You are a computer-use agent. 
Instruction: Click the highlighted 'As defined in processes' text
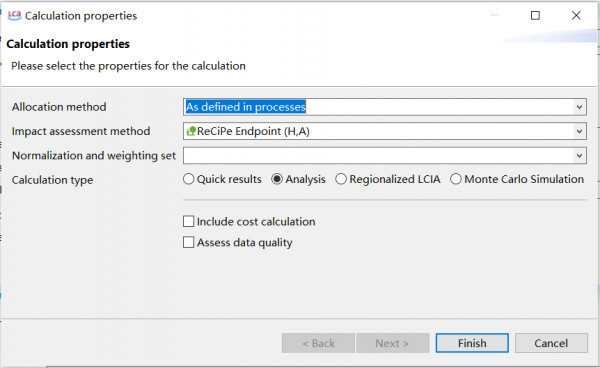(x=246, y=107)
